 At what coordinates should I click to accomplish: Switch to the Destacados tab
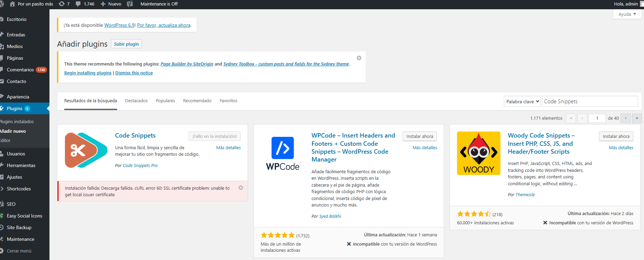tap(136, 101)
